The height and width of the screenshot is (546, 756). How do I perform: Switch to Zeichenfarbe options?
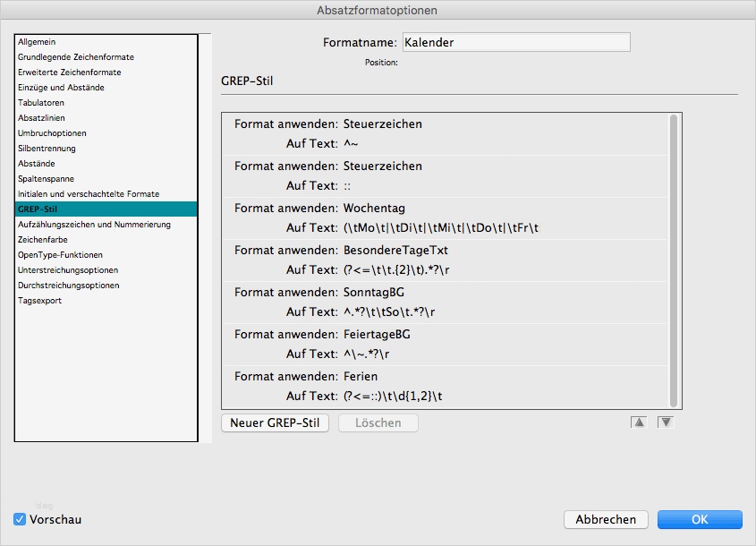(x=43, y=240)
